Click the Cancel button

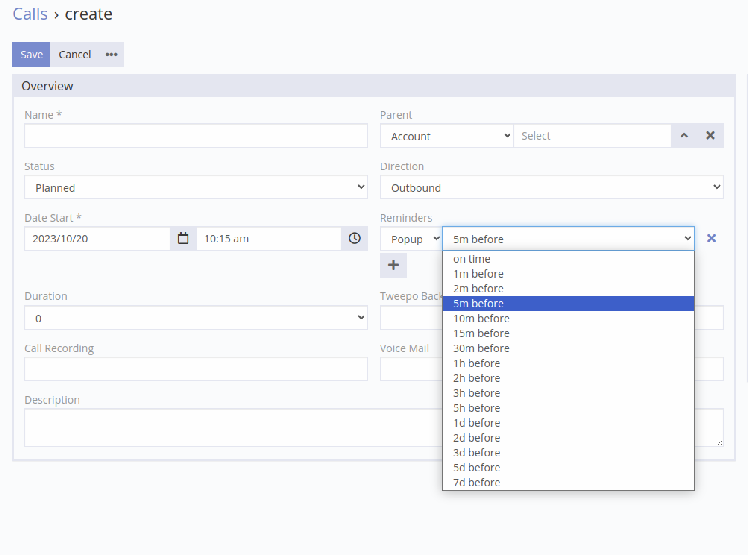pyautogui.click(x=75, y=55)
